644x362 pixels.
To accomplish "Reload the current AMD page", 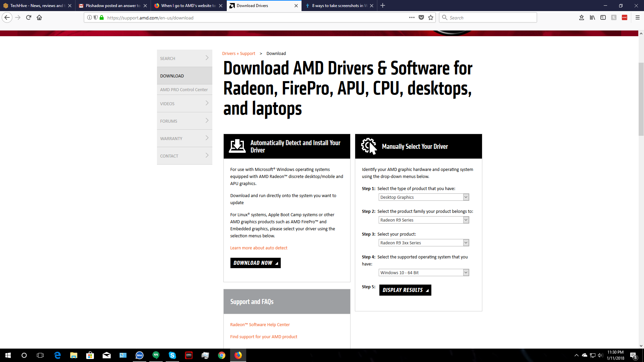I will [x=29, y=17].
